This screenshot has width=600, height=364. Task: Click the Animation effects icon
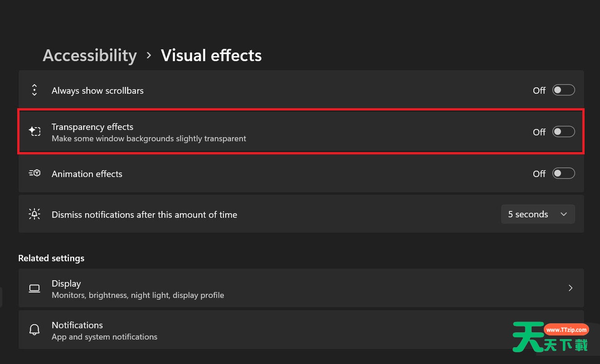click(34, 173)
